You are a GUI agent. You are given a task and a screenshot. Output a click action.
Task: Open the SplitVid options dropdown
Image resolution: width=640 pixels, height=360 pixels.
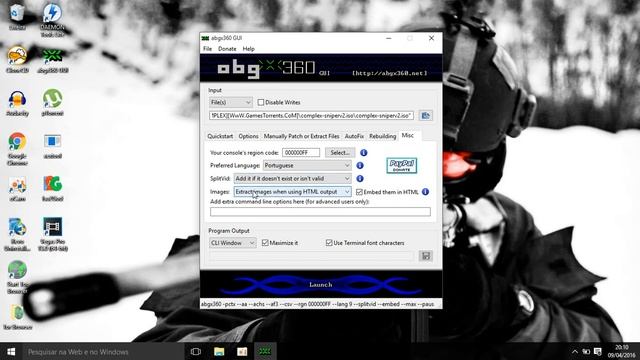[x=292, y=178]
